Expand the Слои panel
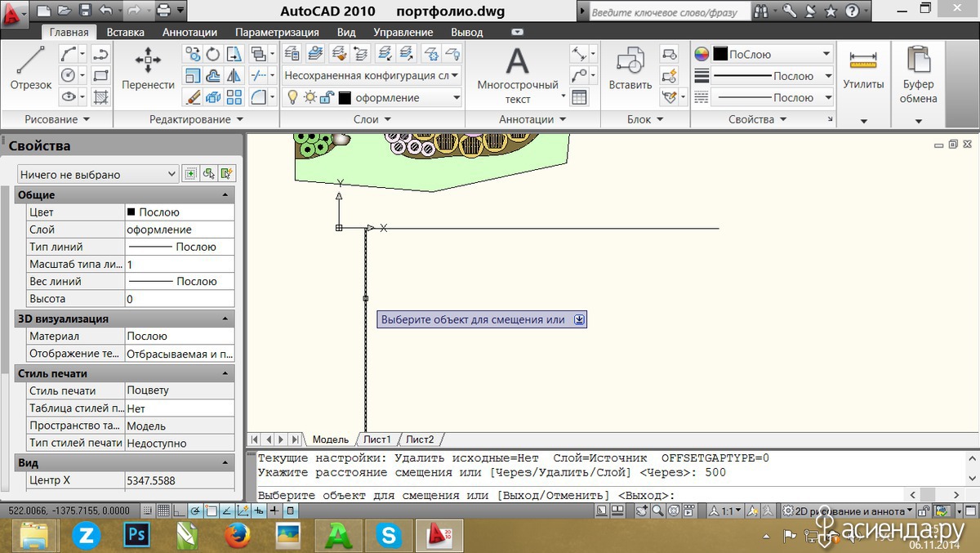The height and width of the screenshot is (553, 980). point(372,119)
